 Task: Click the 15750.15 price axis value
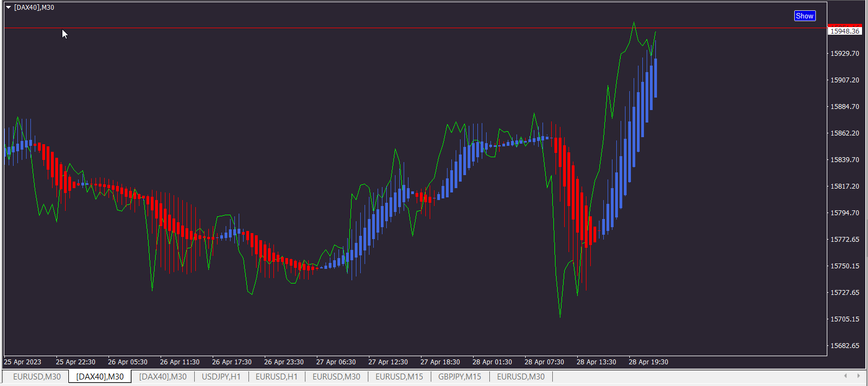(845, 266)
